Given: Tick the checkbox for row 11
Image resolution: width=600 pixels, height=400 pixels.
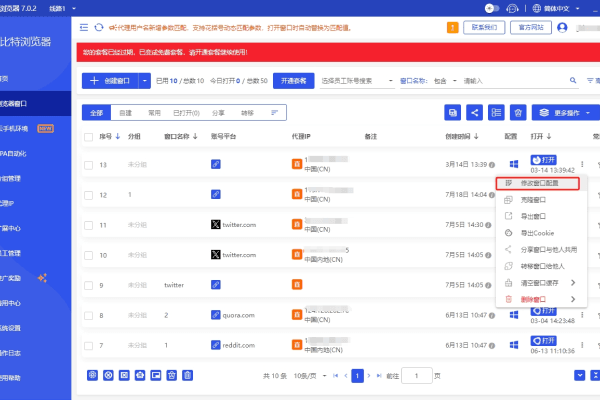Looking at the screenshot, I should [88, 225].
